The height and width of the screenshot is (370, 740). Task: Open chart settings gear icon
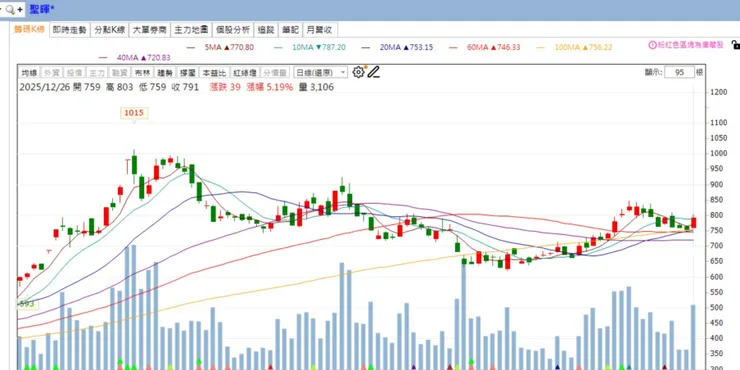(358, 72)
